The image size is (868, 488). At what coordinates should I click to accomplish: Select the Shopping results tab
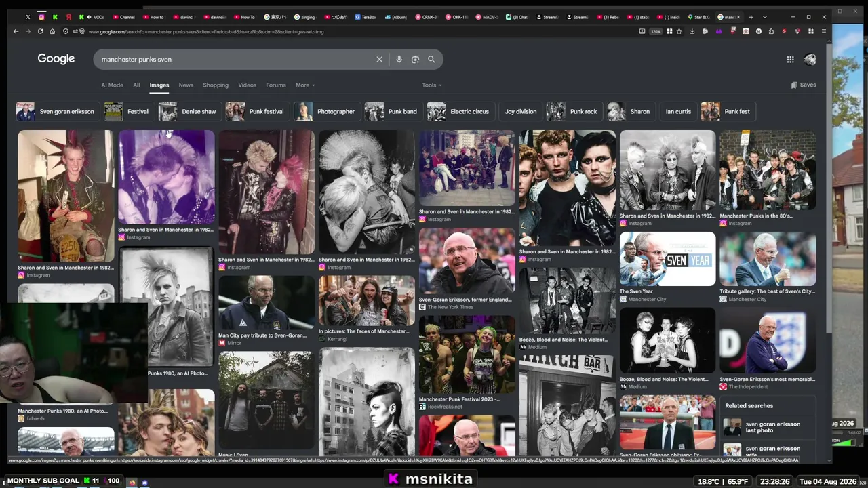point(216,85)
